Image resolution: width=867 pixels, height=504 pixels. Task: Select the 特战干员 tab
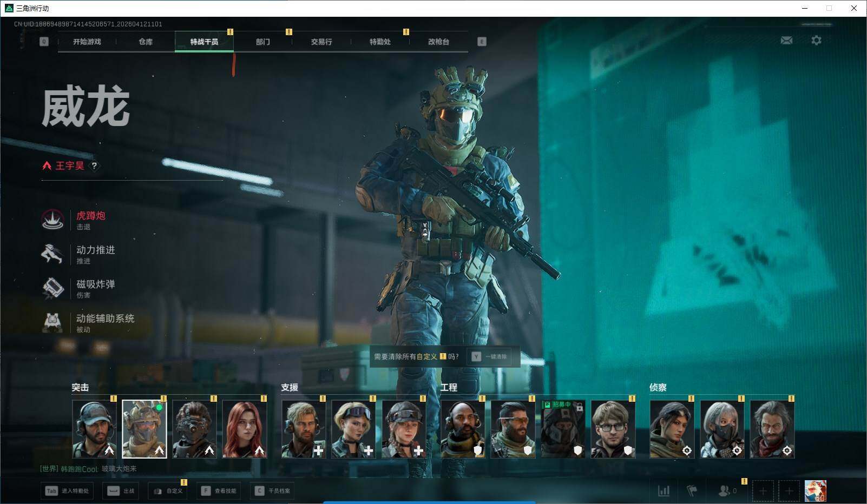click(x=204, y=42)
